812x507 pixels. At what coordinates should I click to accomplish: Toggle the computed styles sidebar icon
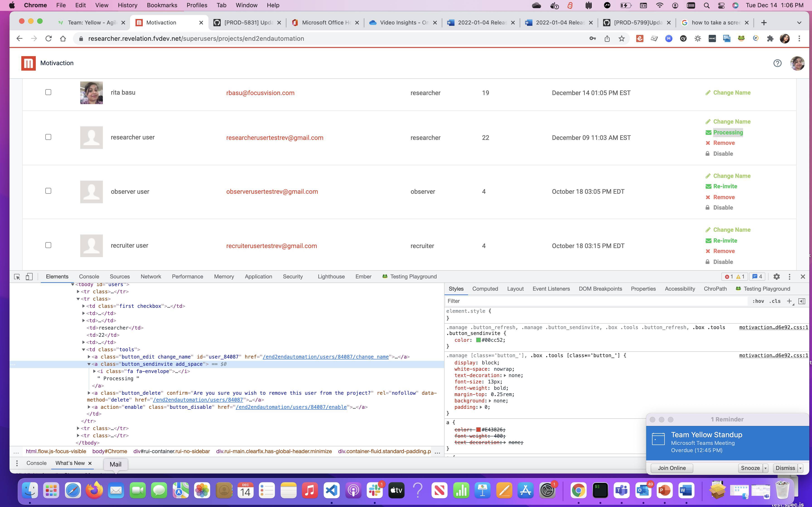802,301
